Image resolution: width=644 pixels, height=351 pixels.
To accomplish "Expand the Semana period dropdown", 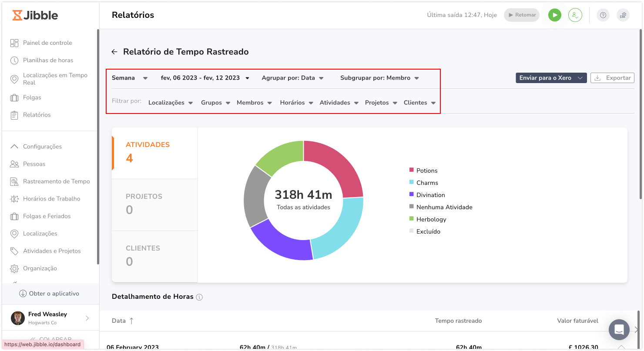I will coord(130,77).
